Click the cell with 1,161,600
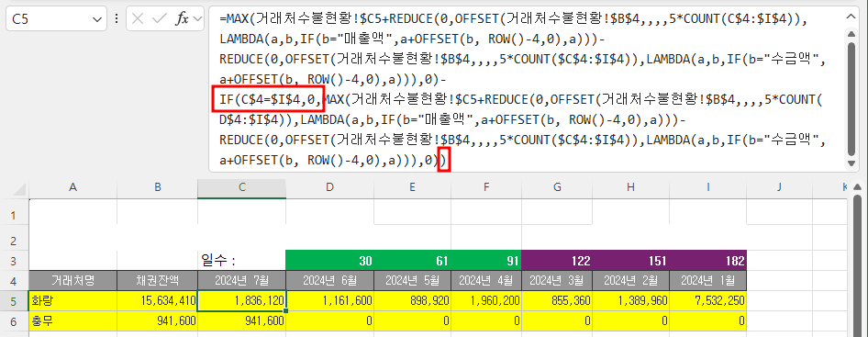 click(x=330, y=301)
